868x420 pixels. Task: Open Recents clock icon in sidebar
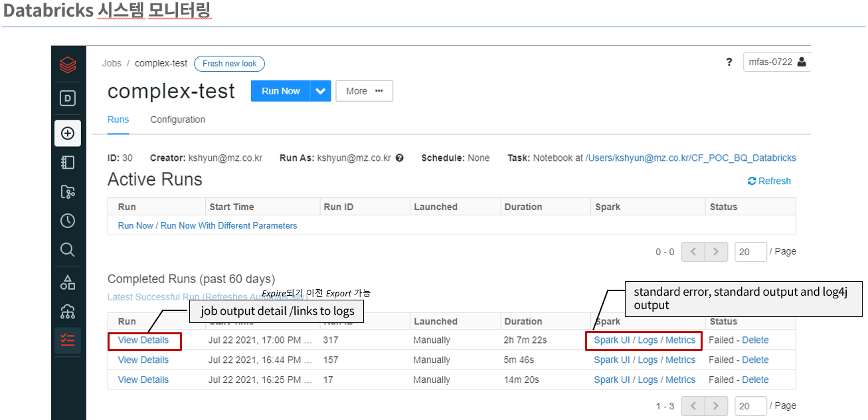pyautogui.click(x=68, y=221)
